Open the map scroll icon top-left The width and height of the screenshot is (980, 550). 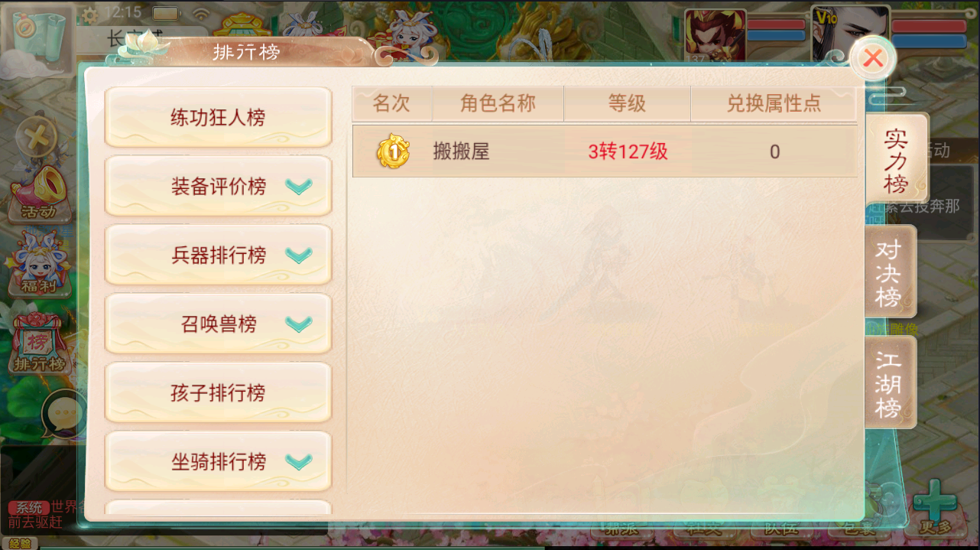[x=40, y=38]
